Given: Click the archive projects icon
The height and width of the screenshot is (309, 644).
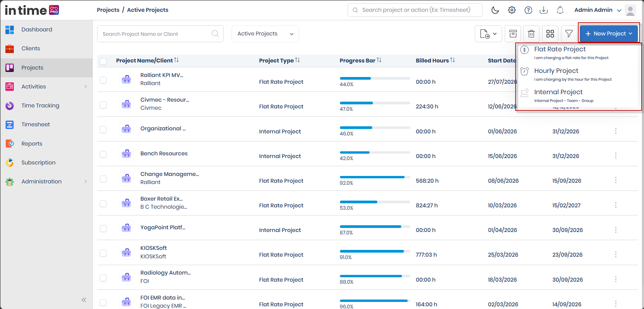Looking at the screenshot, I should coord(513,34).
